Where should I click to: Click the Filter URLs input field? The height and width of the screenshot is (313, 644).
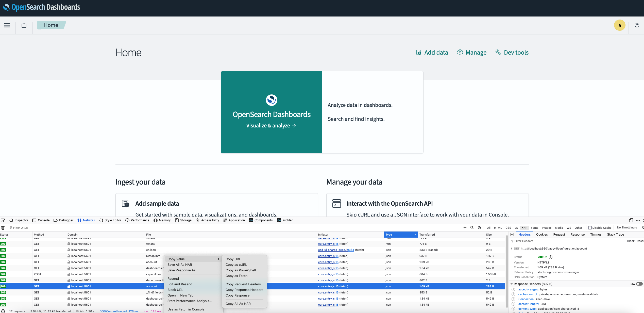(x=22, y=227)
